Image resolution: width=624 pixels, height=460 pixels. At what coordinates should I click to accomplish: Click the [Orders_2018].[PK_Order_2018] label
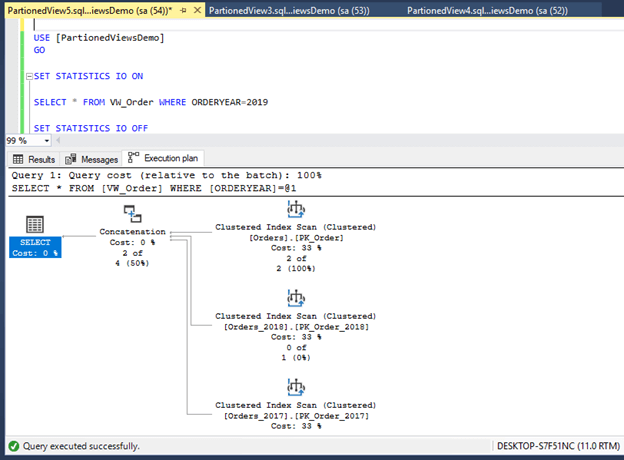click(296, 327)
